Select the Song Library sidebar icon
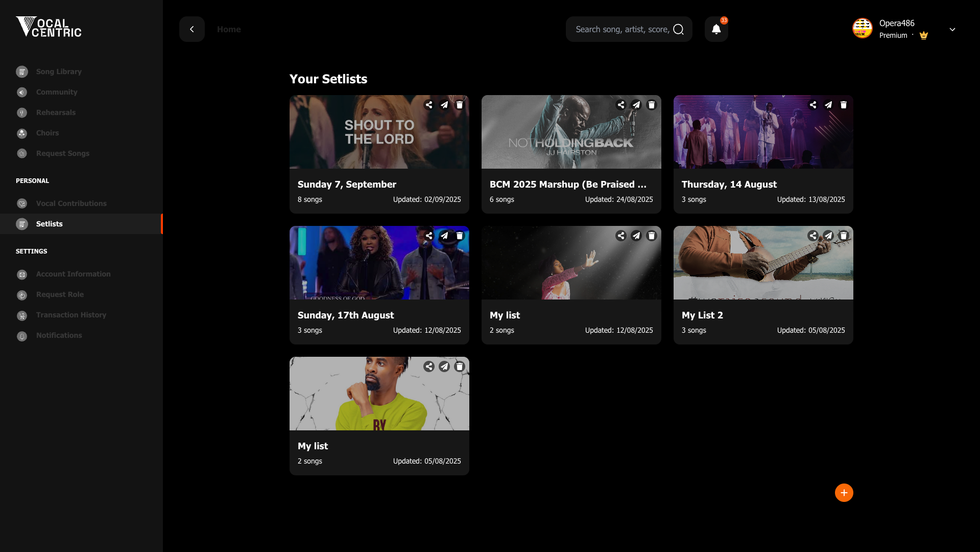Image resolution: width=980 pixels, height=552 pixels. tap(21, 72)
